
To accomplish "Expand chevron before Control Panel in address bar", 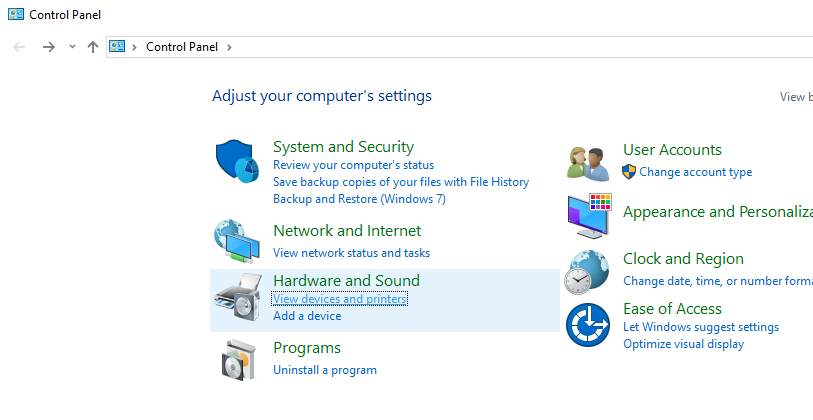I will tap(134, 47).
